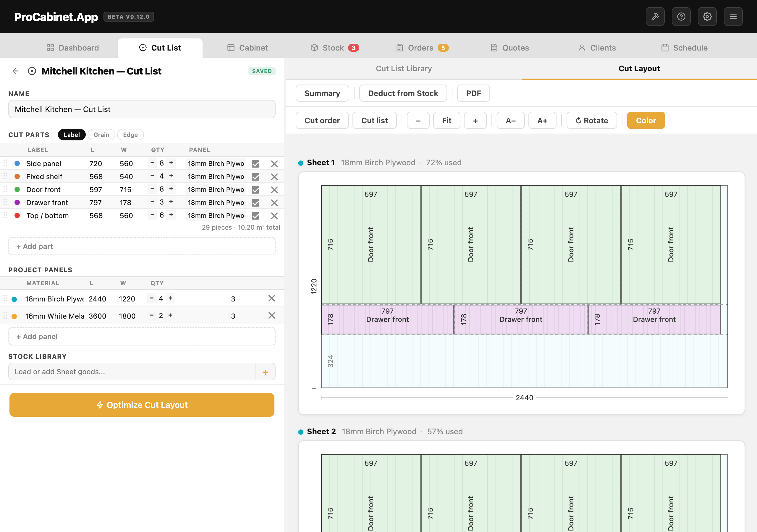Toggle the Side panel row checkbox

[255, 164]
